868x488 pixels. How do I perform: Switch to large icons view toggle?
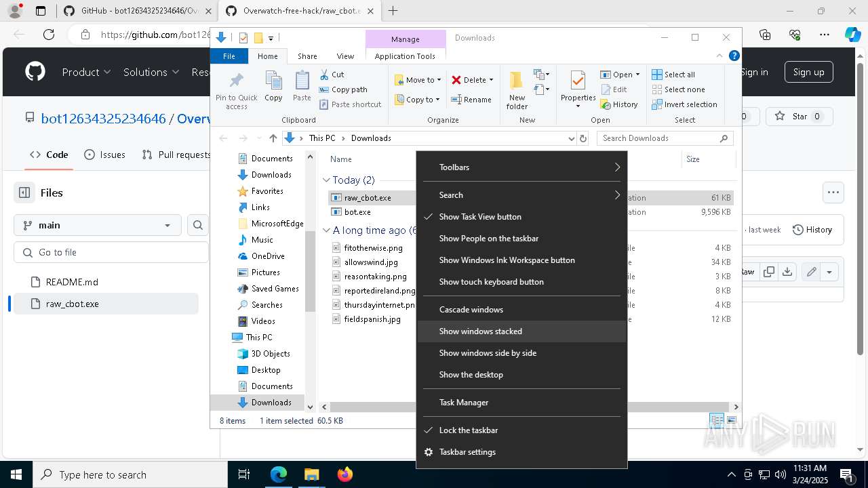[x=731, y=421]
